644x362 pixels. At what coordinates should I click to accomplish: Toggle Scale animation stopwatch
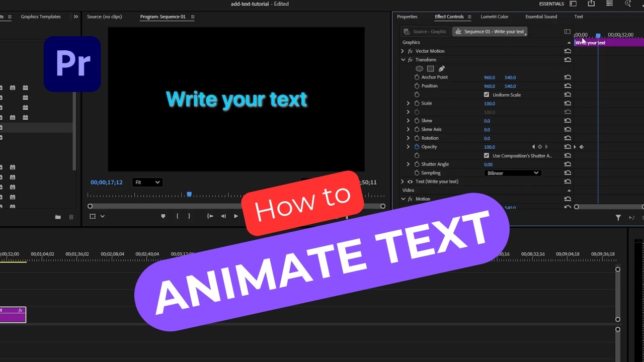[417, 104]
